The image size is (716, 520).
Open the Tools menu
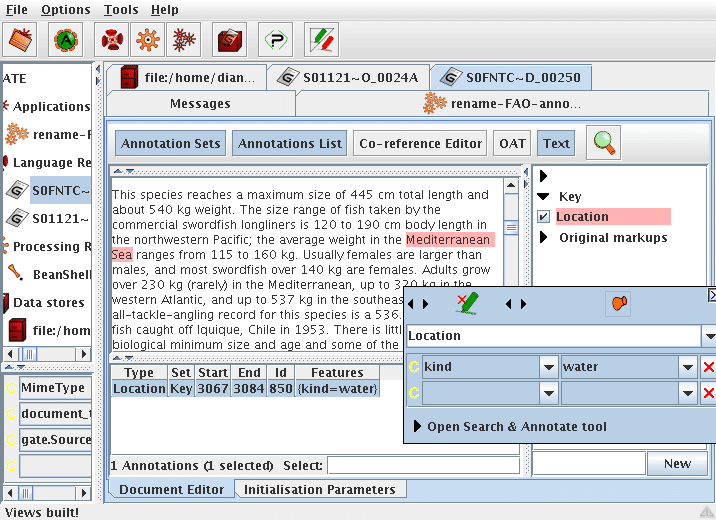click(x=121, y=10)
